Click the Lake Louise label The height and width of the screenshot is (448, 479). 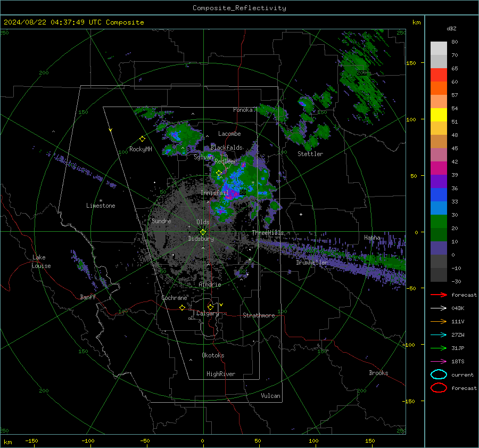click(x=41, y=262)
